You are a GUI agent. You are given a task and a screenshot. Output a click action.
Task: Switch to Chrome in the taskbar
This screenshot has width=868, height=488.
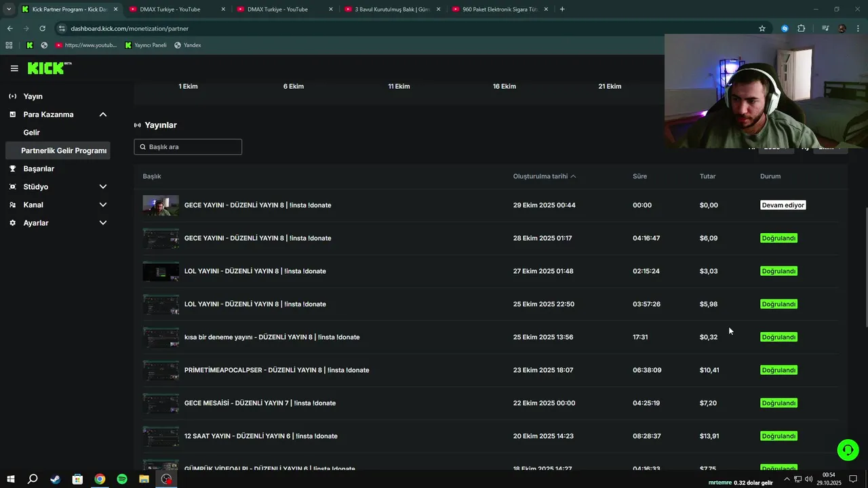[100, 479]
